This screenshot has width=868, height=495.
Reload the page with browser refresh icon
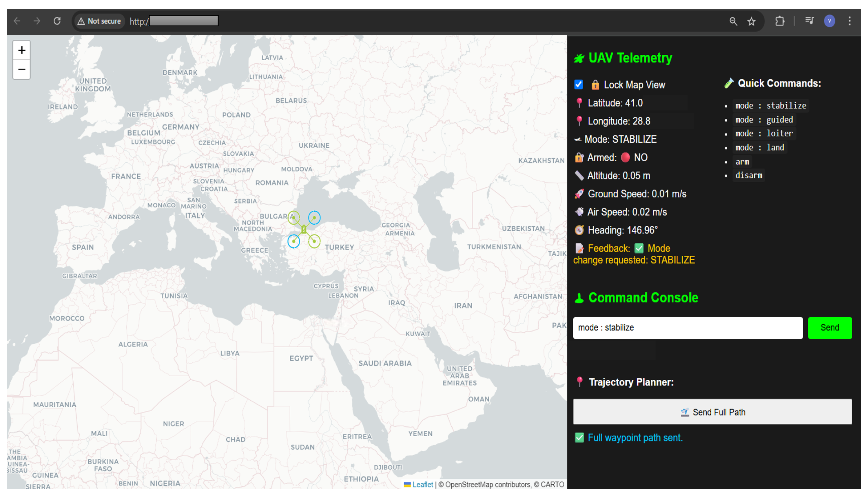(x=57, y=21)
